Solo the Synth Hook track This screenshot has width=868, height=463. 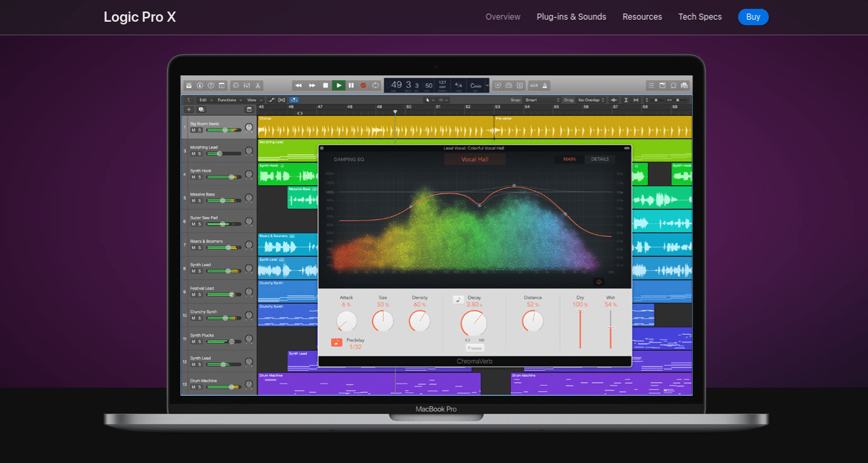click(x=200, y=177)
